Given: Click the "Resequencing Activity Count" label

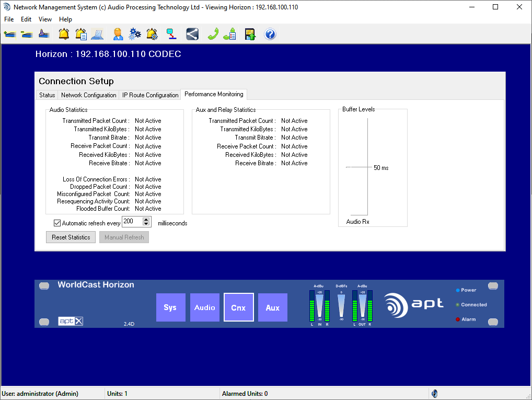Looking at the screenshot, I should [x=94, y=201].
